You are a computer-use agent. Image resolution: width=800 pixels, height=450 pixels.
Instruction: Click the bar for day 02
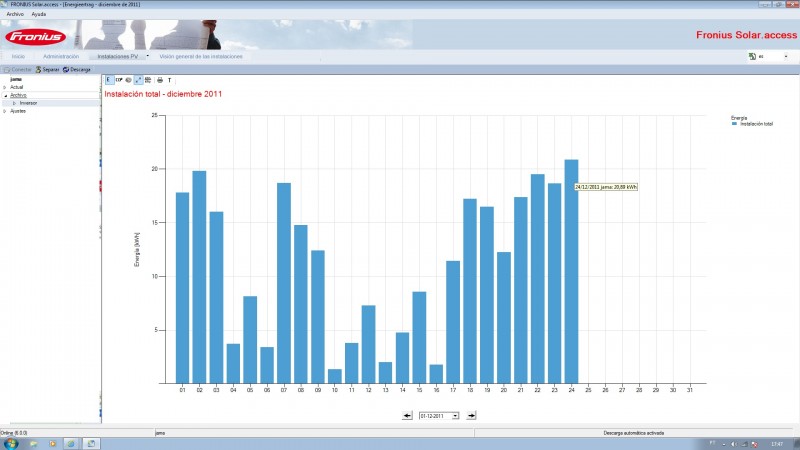199,277
